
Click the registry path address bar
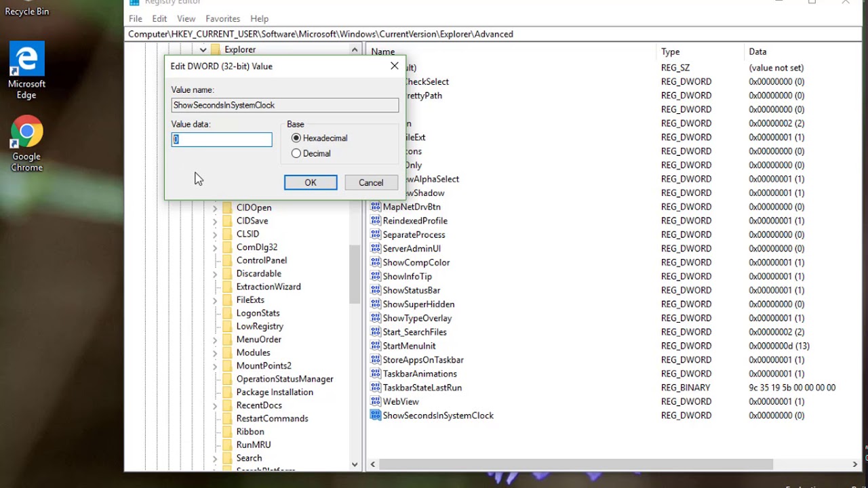pyautogui.click(x=493, y=34)
